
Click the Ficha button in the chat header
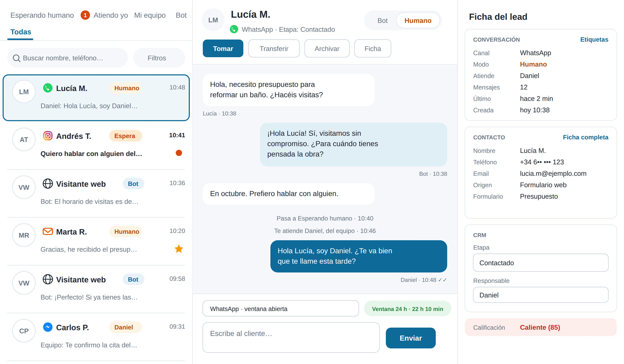[373, 49]
